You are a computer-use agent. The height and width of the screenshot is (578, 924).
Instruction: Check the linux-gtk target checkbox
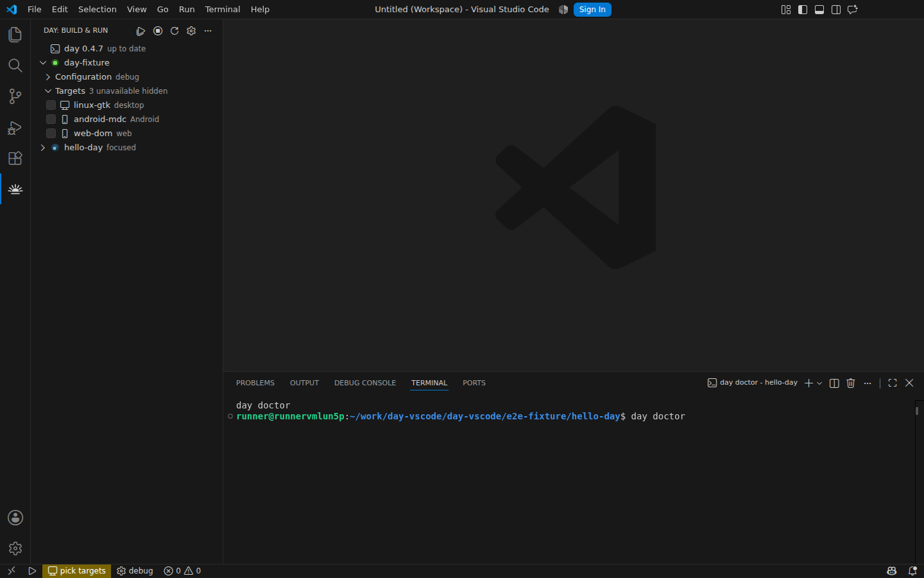51,105
